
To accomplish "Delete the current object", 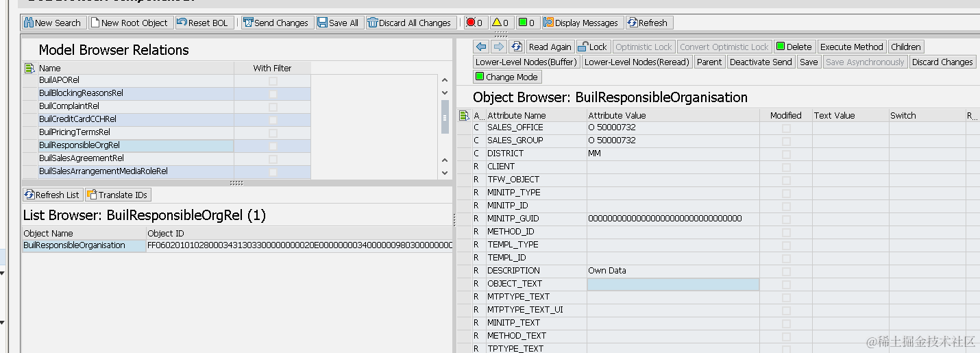I will tap(794, 47).
